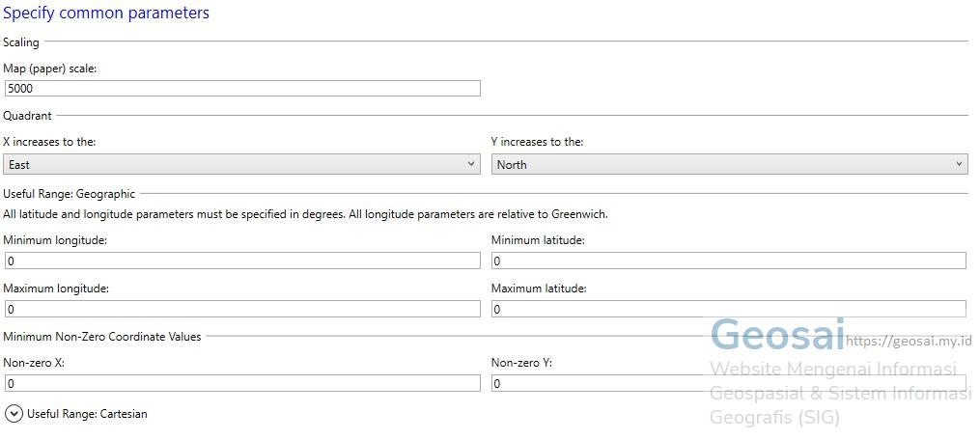Focus the Map (paper) scale field

point(242,89)
